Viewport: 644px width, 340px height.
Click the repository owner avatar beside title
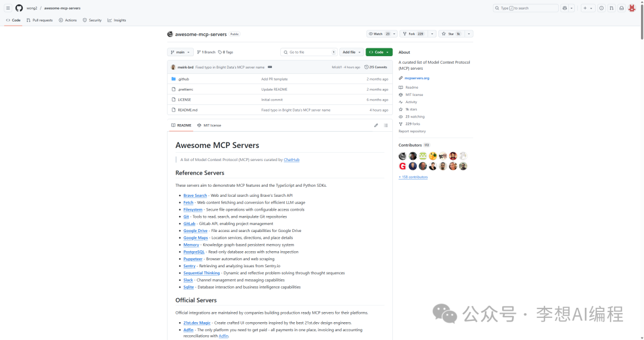click(x=170, y=34)
